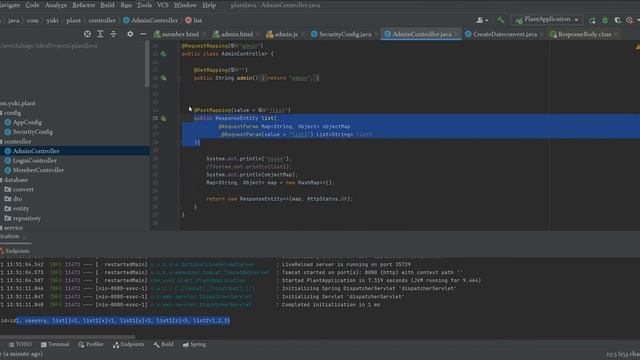Open the Spring tool window
640x360 pixels.
click(194, 344)
